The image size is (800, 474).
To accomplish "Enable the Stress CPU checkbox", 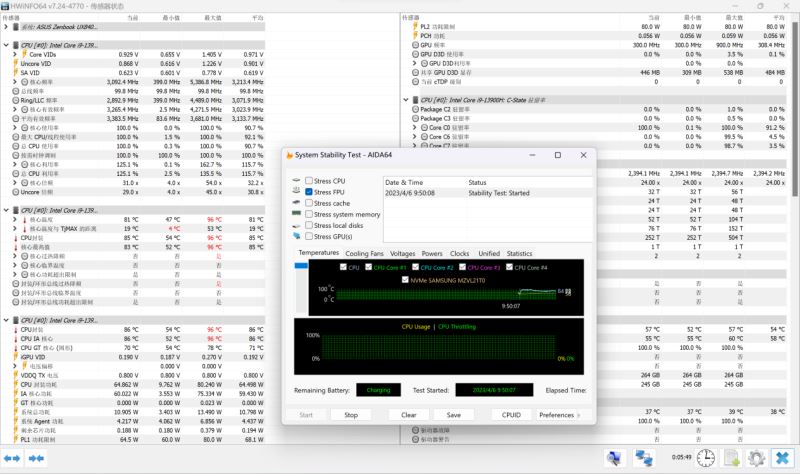I will (x=309, y=181).
